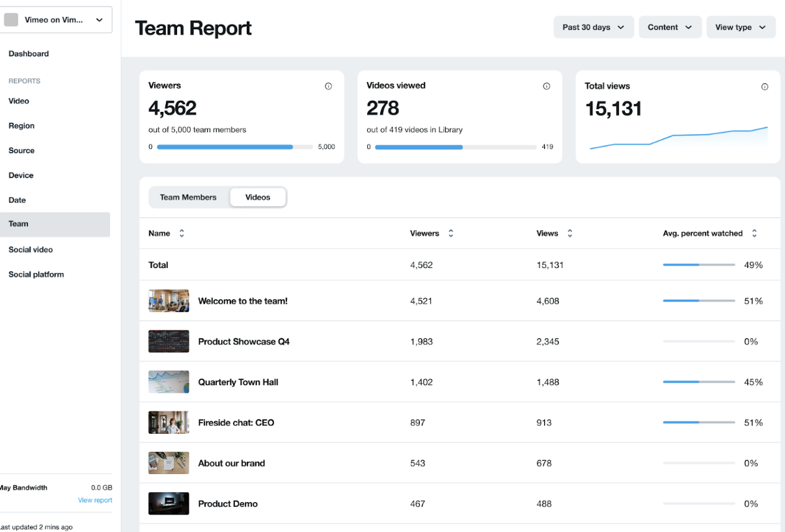Click the workspace avatar in the sidebar
The height and width of the screenshot is (532, 785).
tap(11, 20)
